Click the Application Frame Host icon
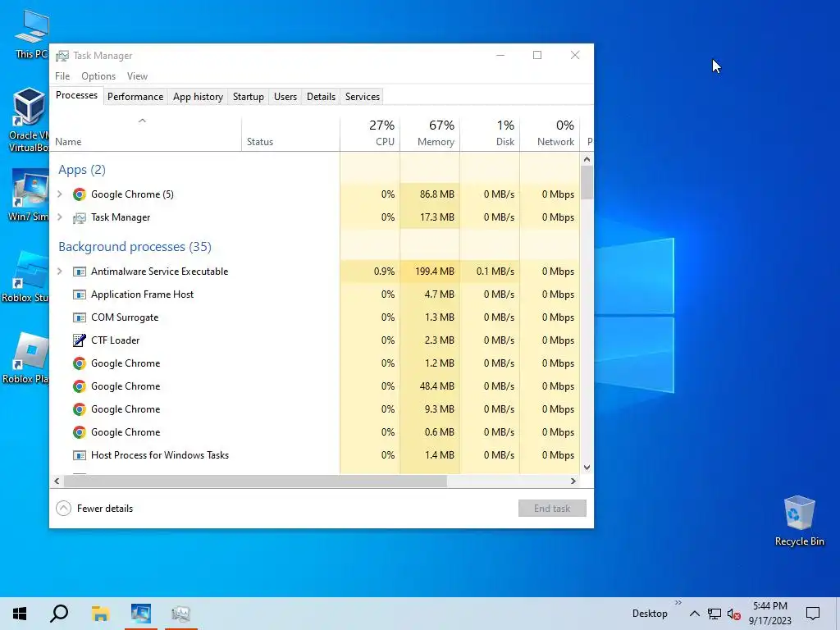 (x=80, y=294)
